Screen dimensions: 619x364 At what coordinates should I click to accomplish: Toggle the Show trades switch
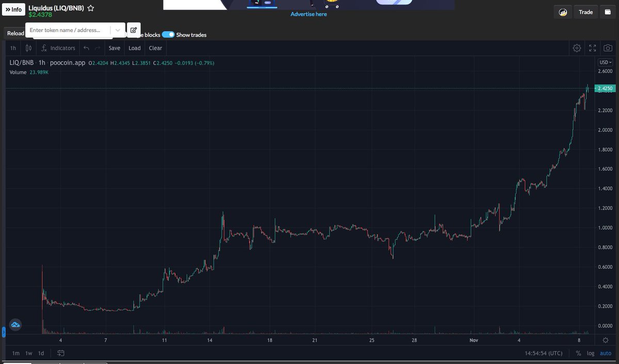168,35
